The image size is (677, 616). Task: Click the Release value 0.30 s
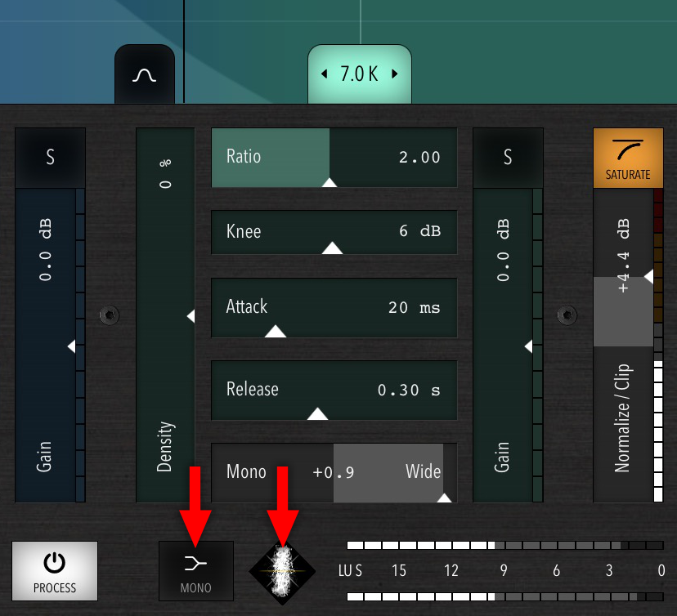(x=409, y=390)
